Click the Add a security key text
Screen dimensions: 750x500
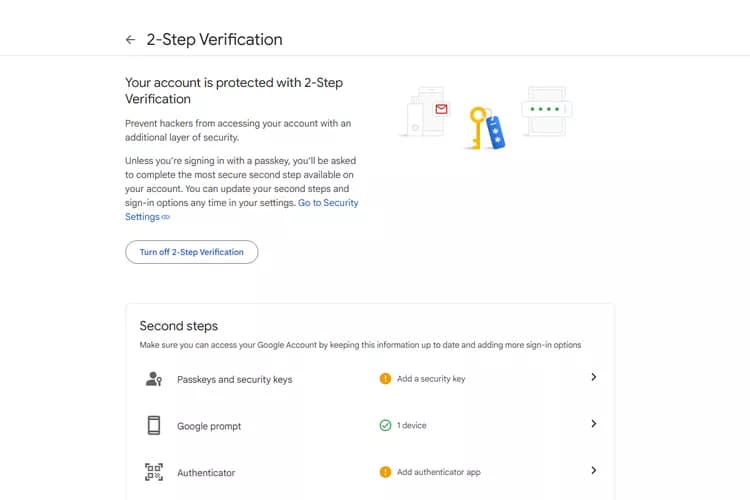[431, 378]
